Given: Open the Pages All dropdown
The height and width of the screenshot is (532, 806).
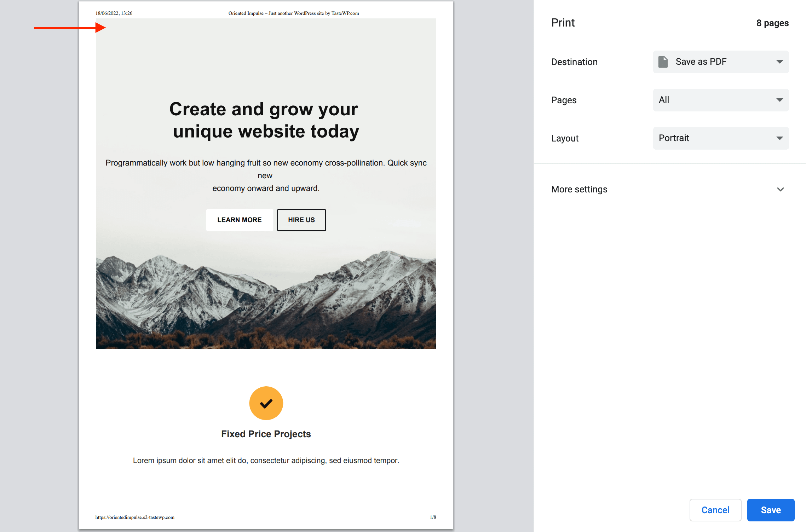Looking at the screenshot, I should [x=720, y=100].
